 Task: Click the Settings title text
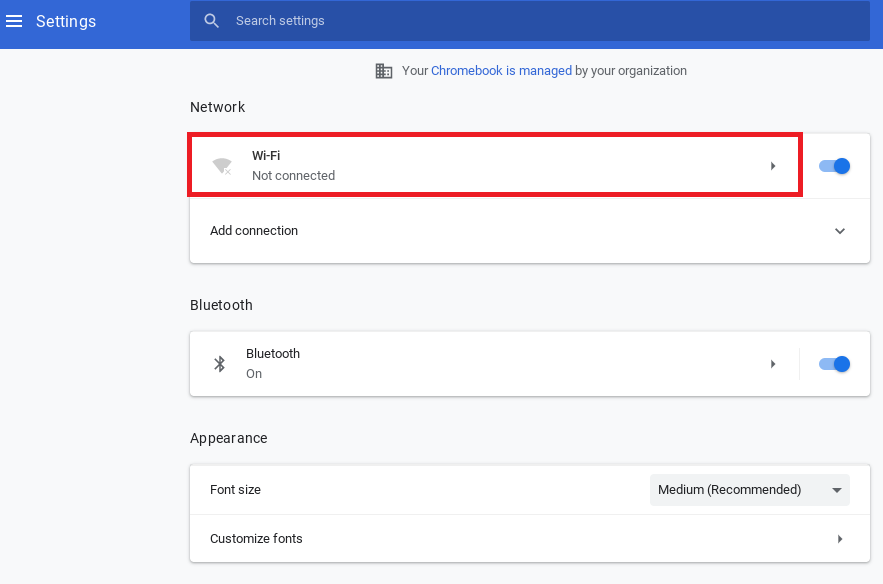click(66, 21)
